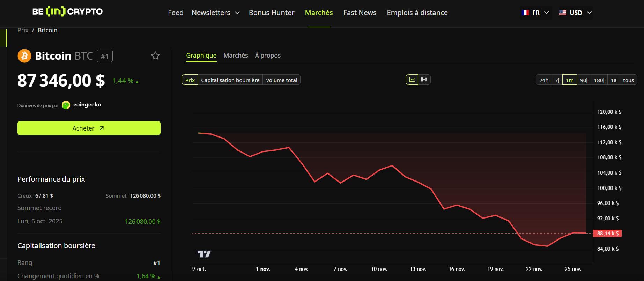
Task: Click the 88,14 k $ current price marker
Action: click(607, 234)
